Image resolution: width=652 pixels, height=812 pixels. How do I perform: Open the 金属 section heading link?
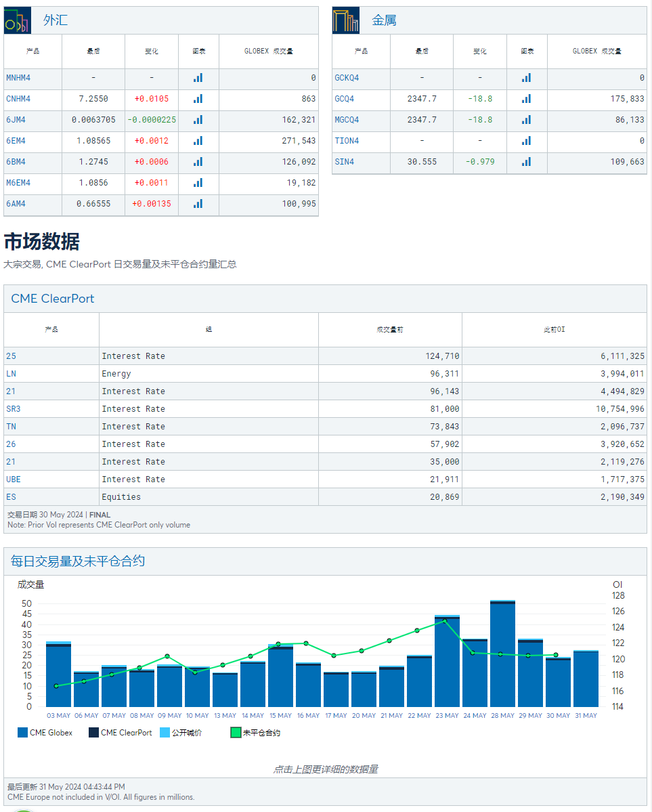(x=384, y=20)
